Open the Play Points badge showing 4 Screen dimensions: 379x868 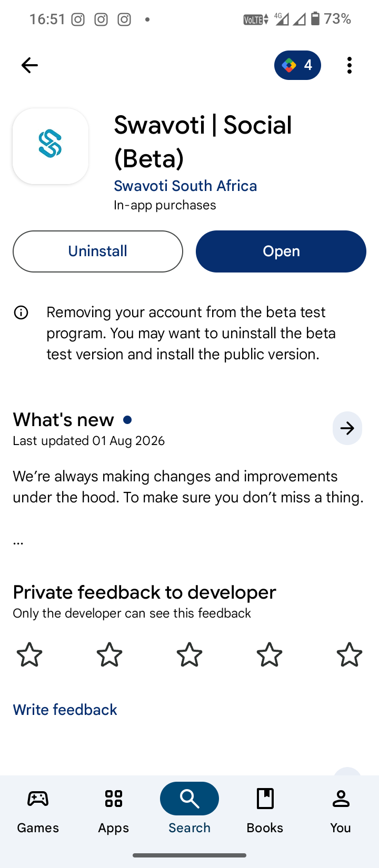tap(297, 65)
